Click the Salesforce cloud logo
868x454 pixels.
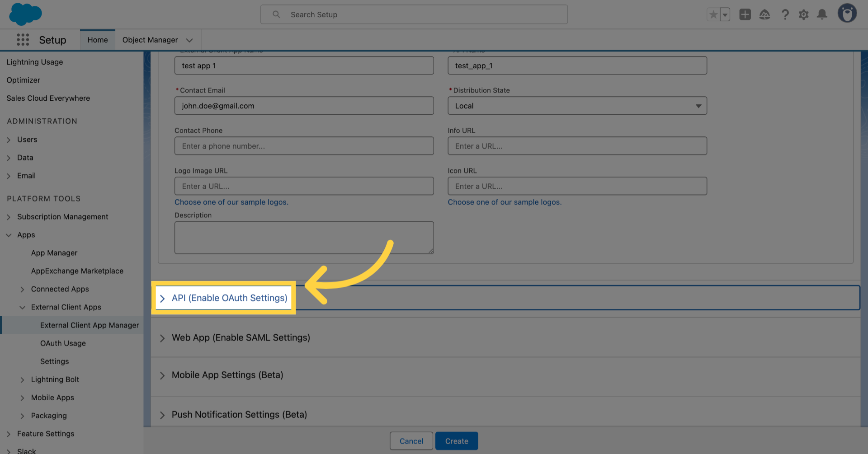(25, 14)
